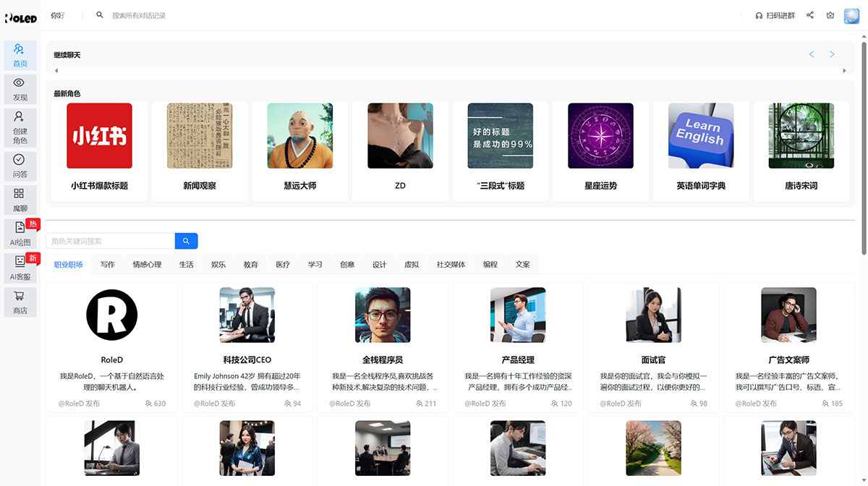Click the share icon in the top bar
Screen dimensions: 868x486
tap(810, 14)
